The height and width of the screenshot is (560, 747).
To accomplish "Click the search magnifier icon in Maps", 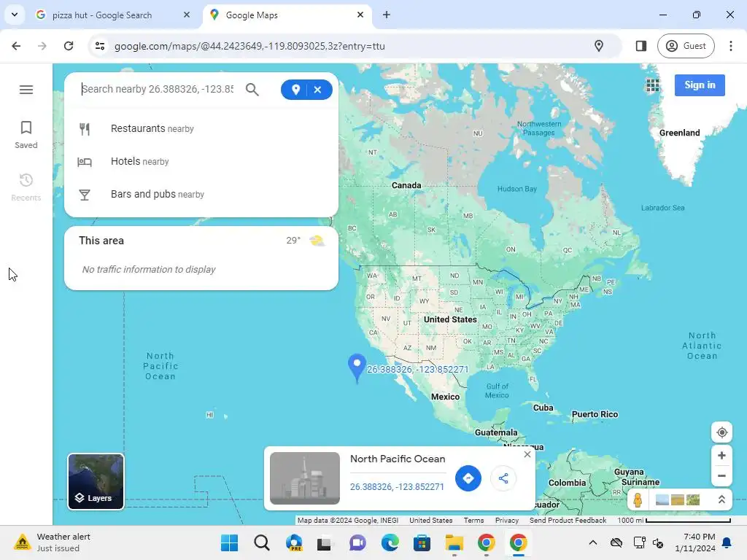I will pos(252,90).
